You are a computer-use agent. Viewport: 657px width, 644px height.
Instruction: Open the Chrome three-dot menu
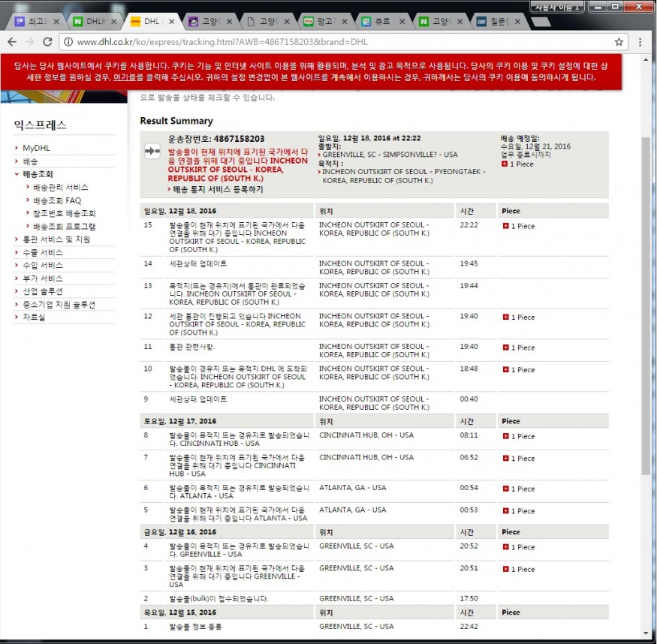coord(640,42)
